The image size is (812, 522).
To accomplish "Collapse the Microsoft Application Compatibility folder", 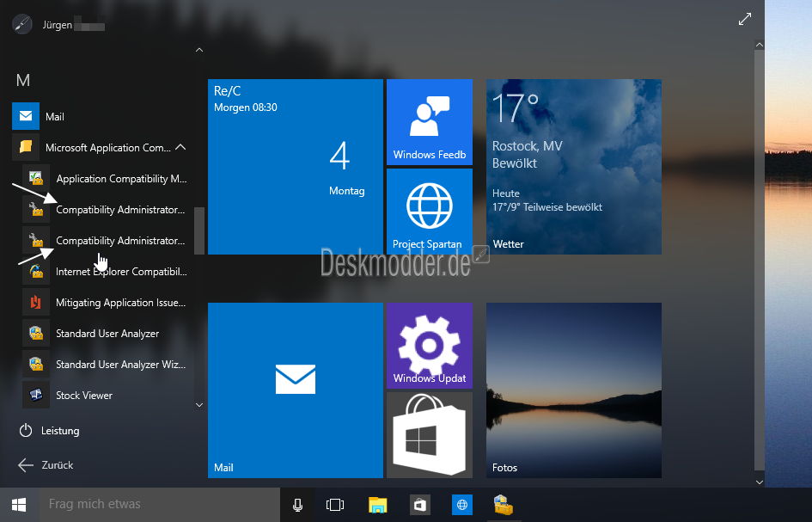I will tap(180, 148).
